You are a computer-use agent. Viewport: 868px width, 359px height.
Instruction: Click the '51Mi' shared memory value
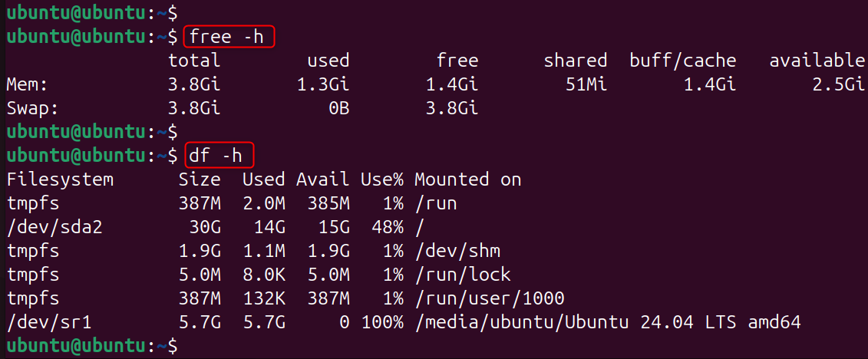point(586,84)
